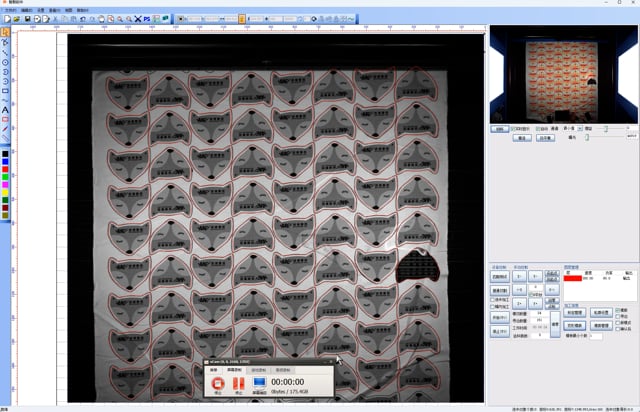
Task: Toggle the lower checkbox under device control buttons
Action: [x=492, y=306]
